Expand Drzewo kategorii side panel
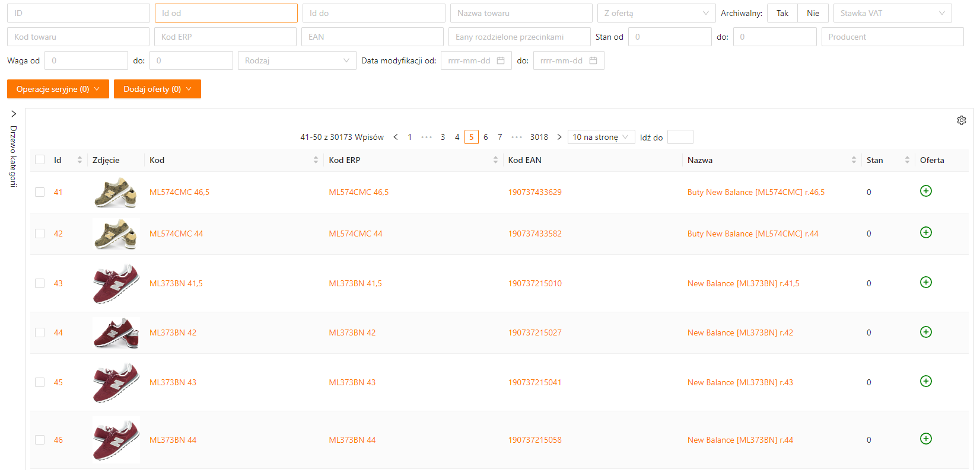Image resolution: width=980 pixels, height=470 pixels. pyautogui.click(x=14, y=114)
